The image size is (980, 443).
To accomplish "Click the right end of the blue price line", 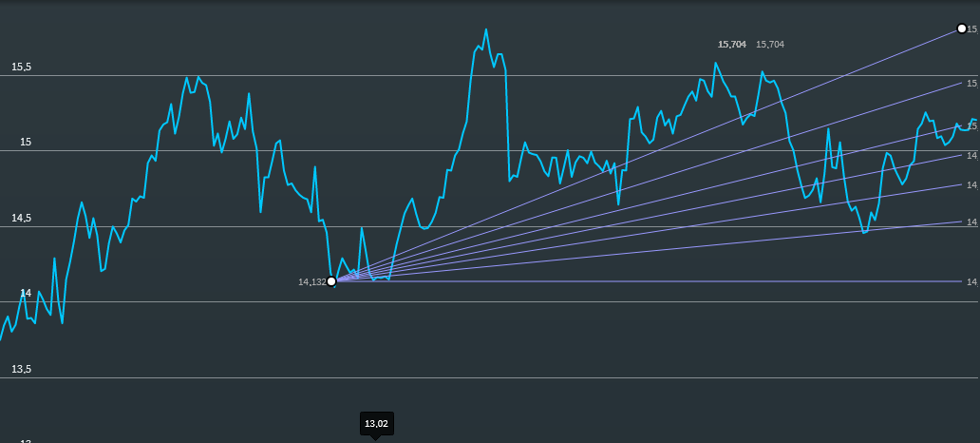I will point(975,120).
